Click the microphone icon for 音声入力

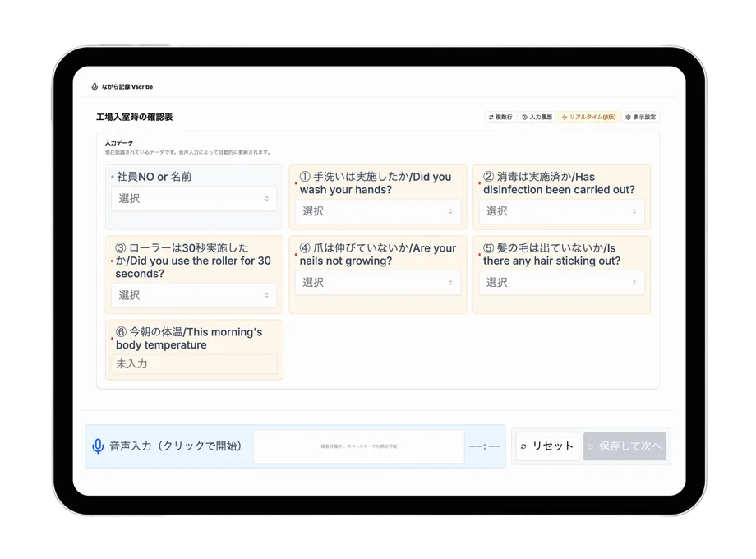pos(98,446)
